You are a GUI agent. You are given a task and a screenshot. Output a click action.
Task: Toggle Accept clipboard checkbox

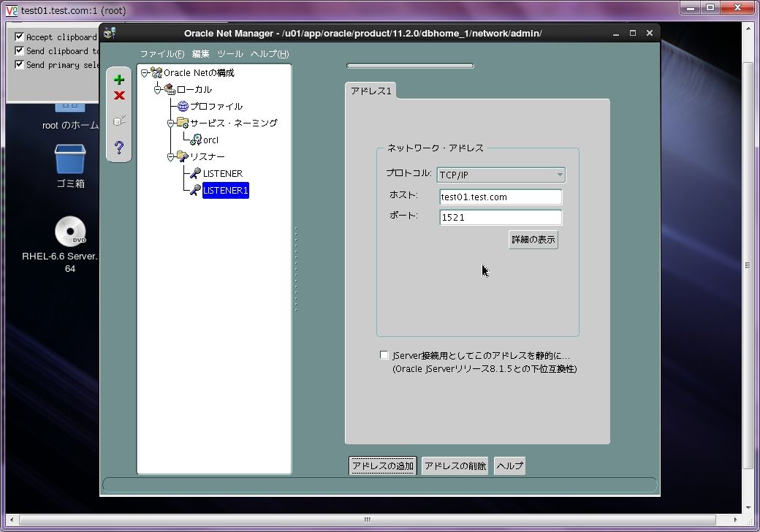pyautogui.click(x=20, y=37)
